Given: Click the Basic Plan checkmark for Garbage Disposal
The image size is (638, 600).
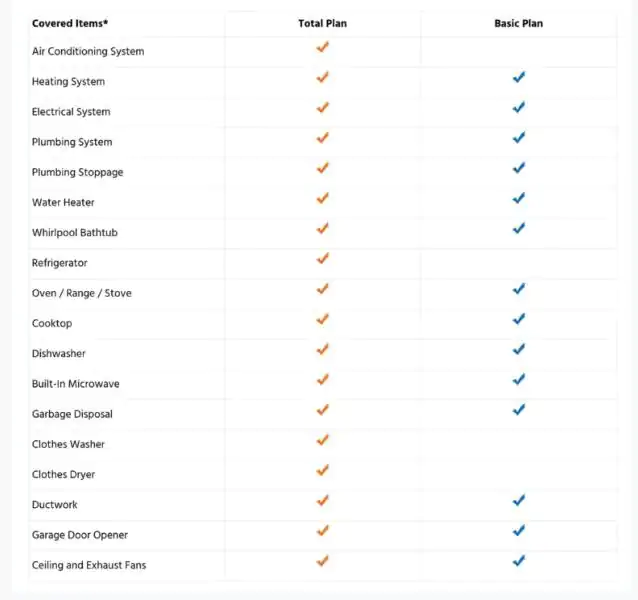Looking at the screenshot, I should 519,410.
